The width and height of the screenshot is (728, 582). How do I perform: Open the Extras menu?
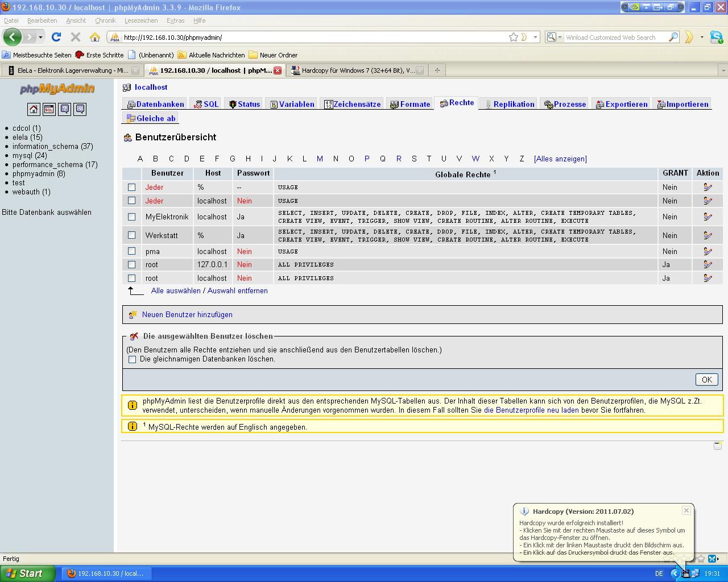pyautogui.click(x=175, y=20)
